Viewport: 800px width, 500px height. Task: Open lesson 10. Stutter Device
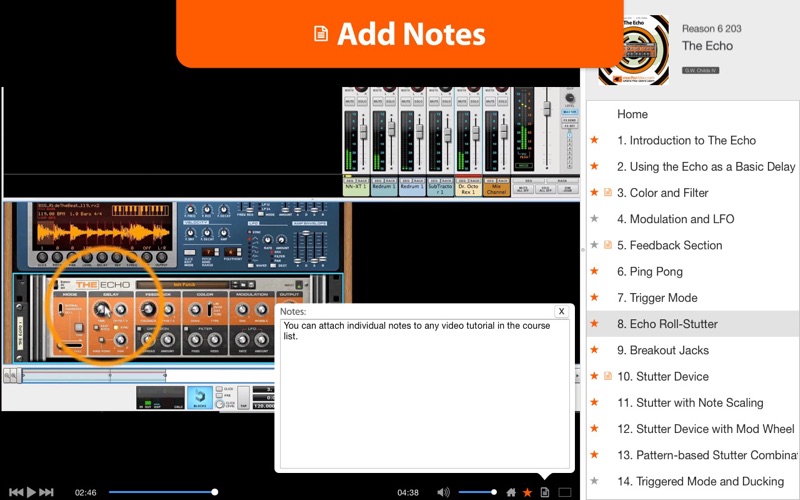(663, 377)
